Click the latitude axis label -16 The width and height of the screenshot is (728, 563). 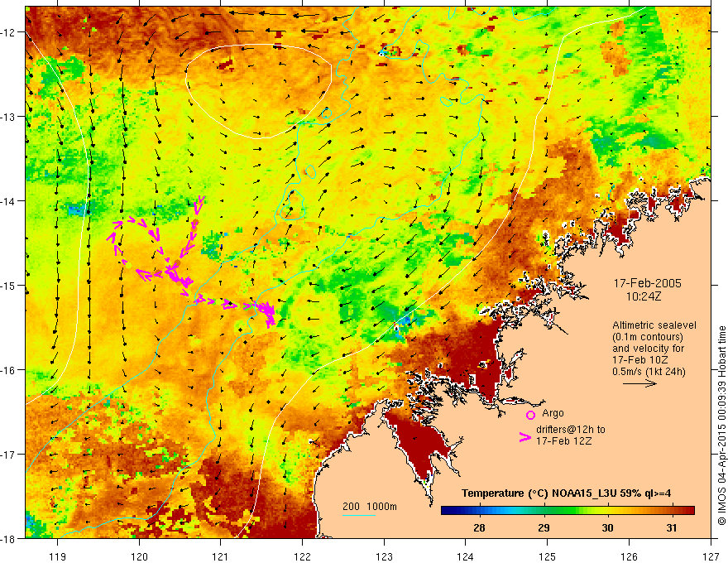click(x=8, y=370)
